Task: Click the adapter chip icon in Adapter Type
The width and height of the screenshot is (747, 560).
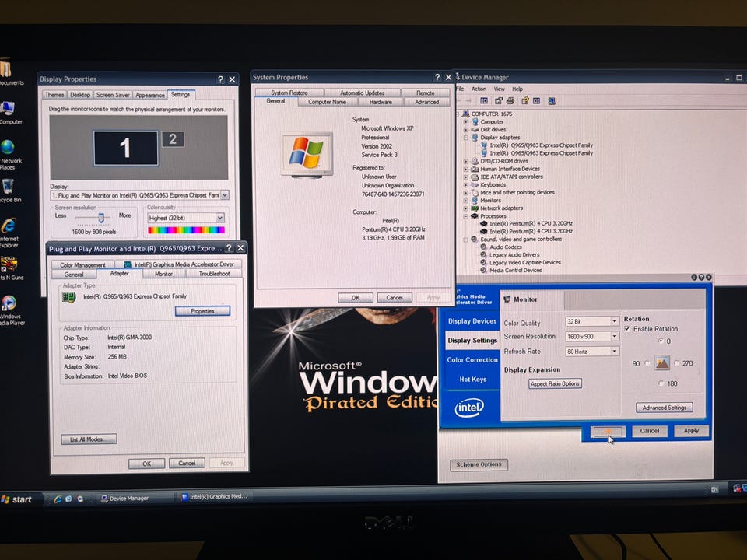Action: [69, 298]
